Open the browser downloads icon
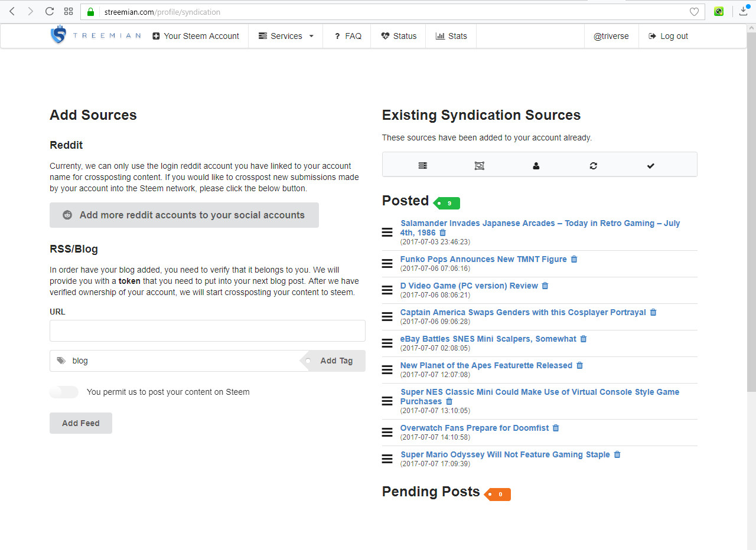This screenshot has width=756, height=550. (744, 11)
